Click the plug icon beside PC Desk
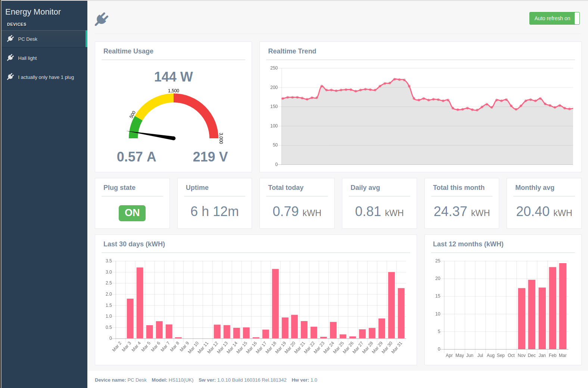Viewport: 588px width, 388px height. coord(10,39)
